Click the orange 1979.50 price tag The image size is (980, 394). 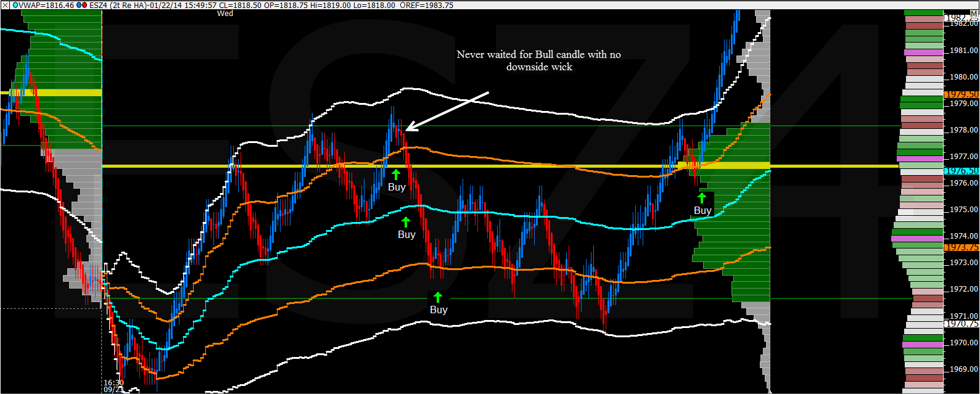[x=961, y=94]
